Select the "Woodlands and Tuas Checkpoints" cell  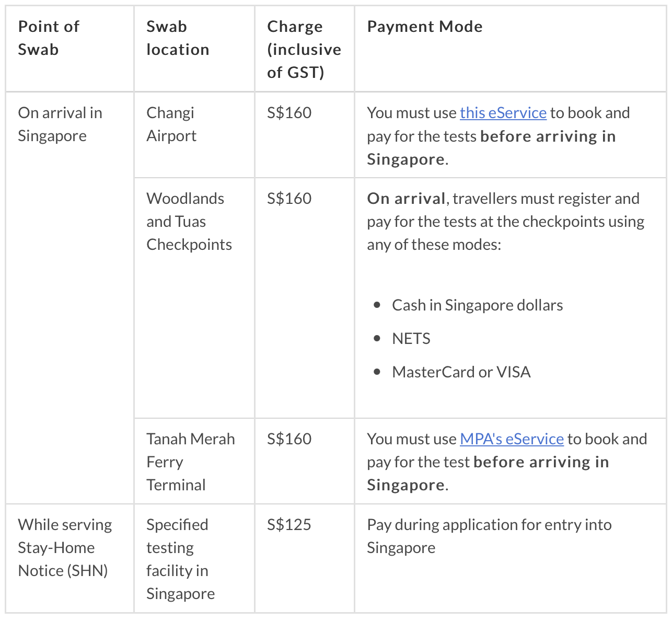[x=189, y=222]
